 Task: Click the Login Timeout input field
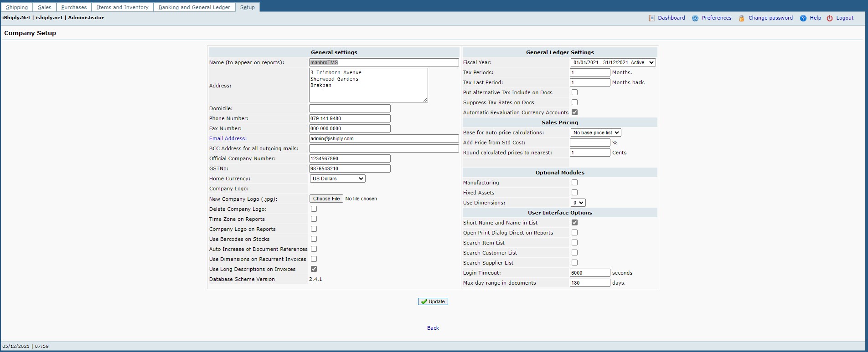[x=589, y=273]
